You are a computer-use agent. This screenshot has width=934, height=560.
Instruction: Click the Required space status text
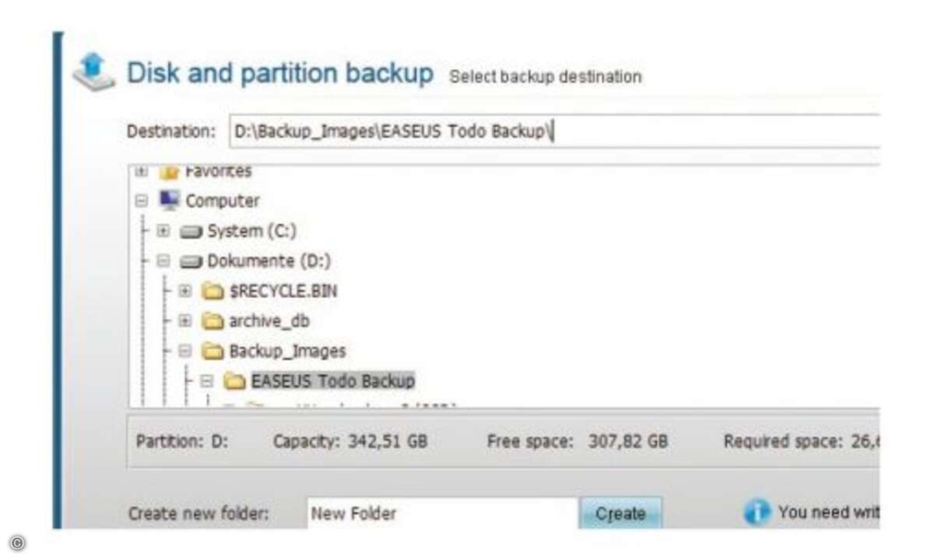pos(801,442)
